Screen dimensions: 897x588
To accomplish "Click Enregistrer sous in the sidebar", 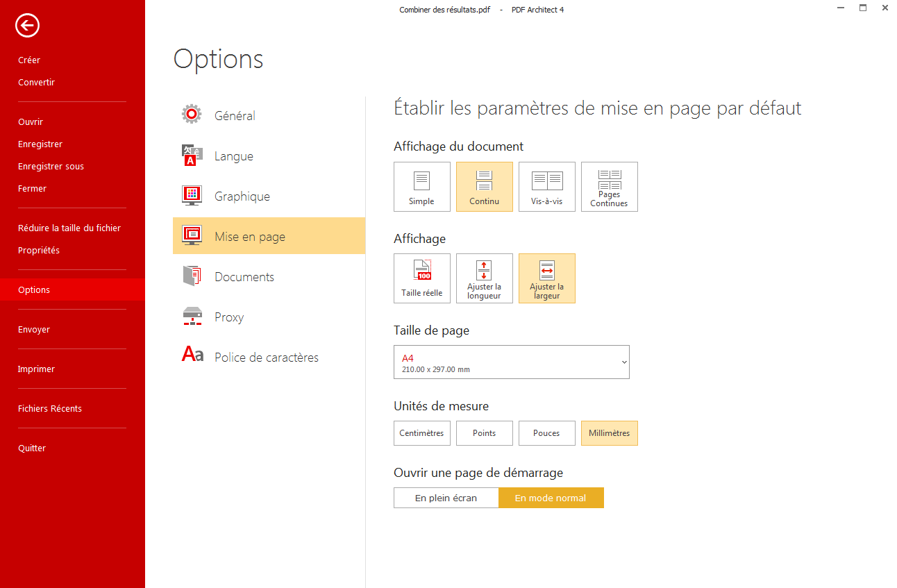I will coord(51,167).
